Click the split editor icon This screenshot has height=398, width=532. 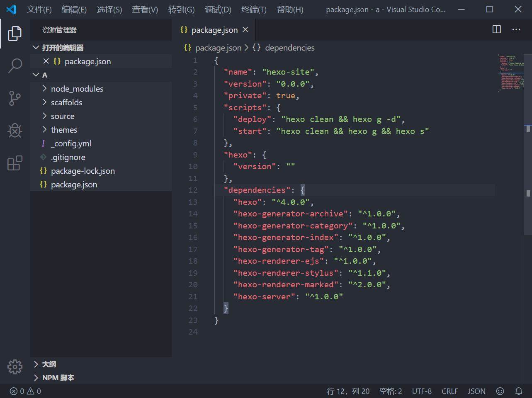coord(496,29)
